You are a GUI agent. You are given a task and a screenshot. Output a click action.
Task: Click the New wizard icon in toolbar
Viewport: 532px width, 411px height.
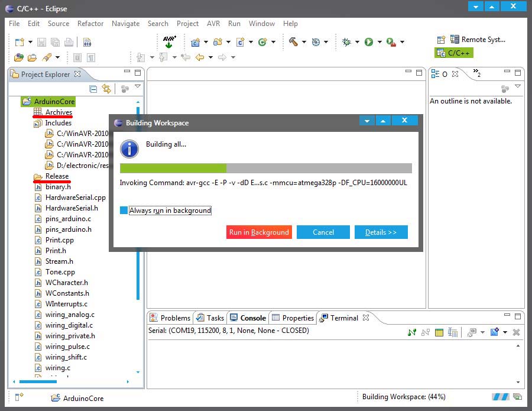20,42
